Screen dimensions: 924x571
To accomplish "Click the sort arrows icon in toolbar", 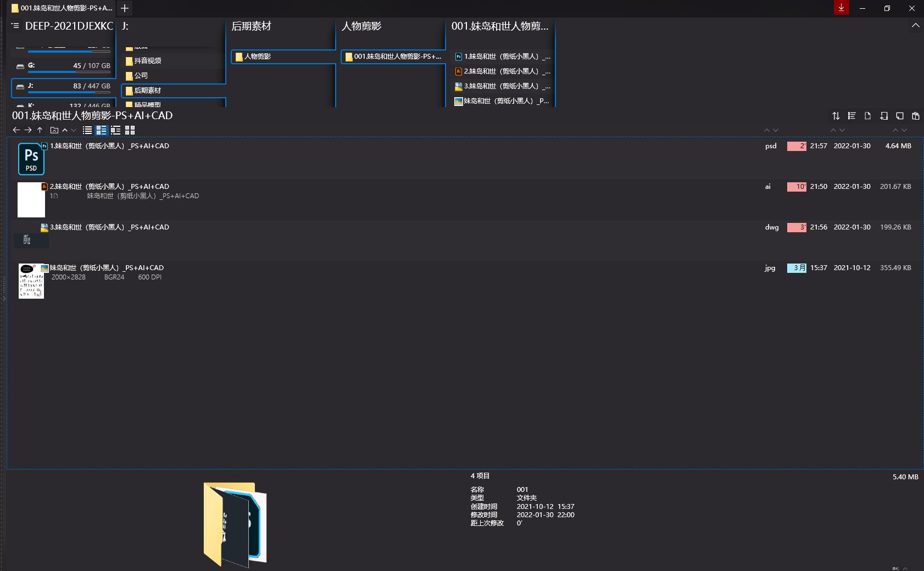I will 836,116.
